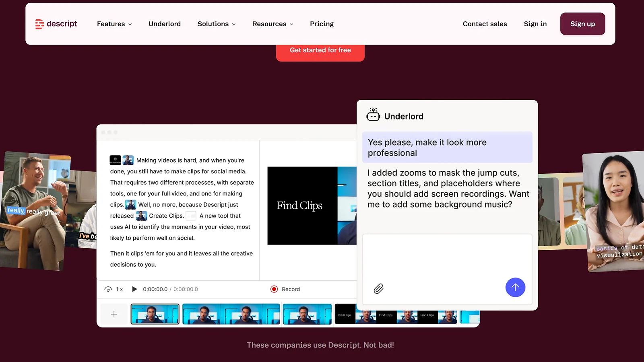This screenshot has width=644, height=362.
Task: Click the thumbnail before 'Create Clips.'
Action: tap(141, 216)
